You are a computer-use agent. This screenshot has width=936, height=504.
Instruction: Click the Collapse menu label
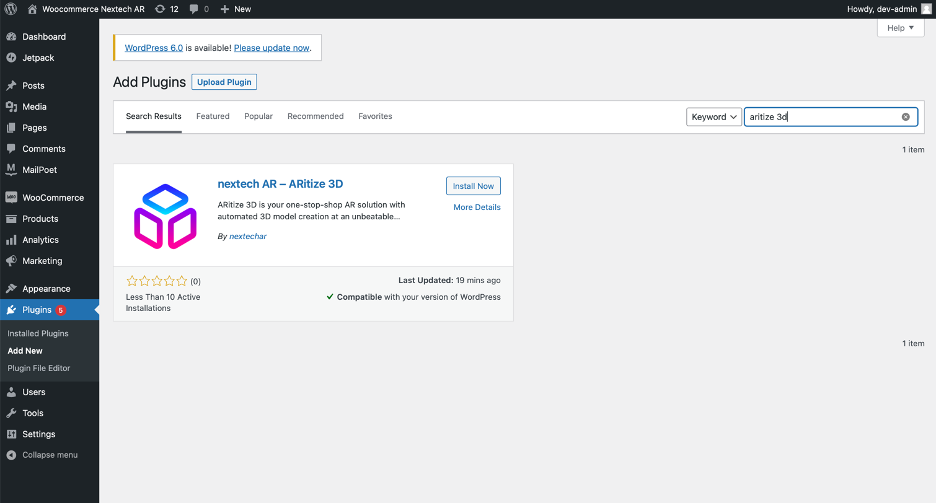point(50,455)
